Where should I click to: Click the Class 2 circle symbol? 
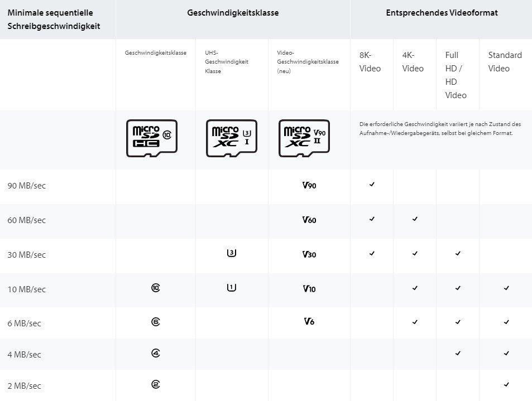click(x=156, y=384)
